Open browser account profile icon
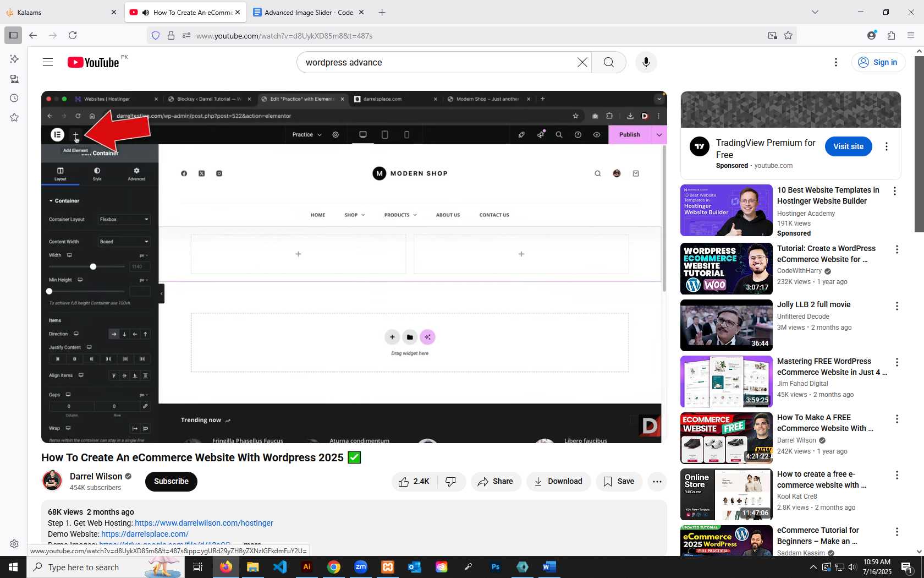 point(871,35)
